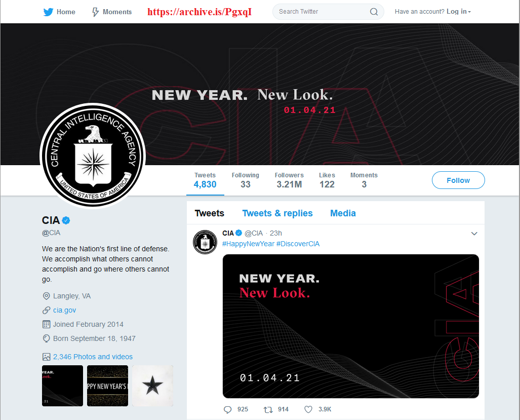The height and width of the screenshot is (420, 520).
Task: Click the CIA verified badge beside profile name
Action: (x=66, y=220)
